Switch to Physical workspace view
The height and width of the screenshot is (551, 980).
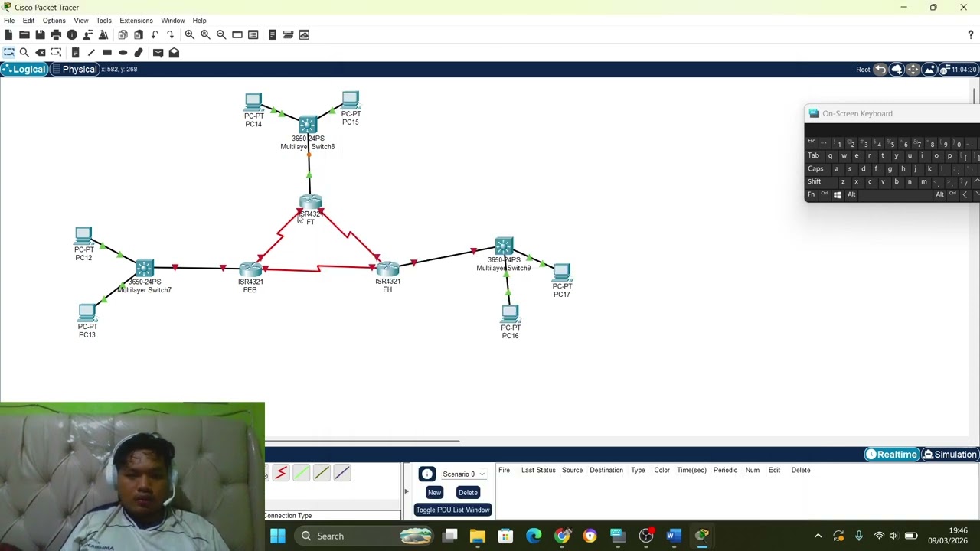pyautogui.click(x=74, y=70)
